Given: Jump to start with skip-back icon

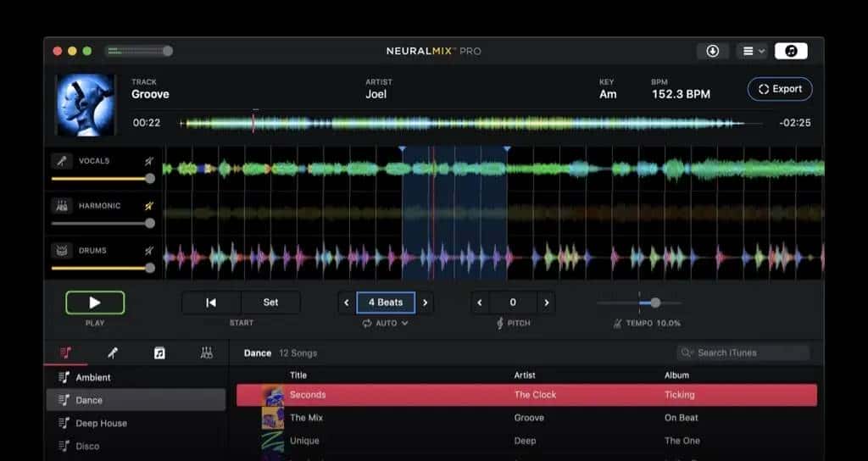Looking at the screenshot, I should (x=211, y=303).
